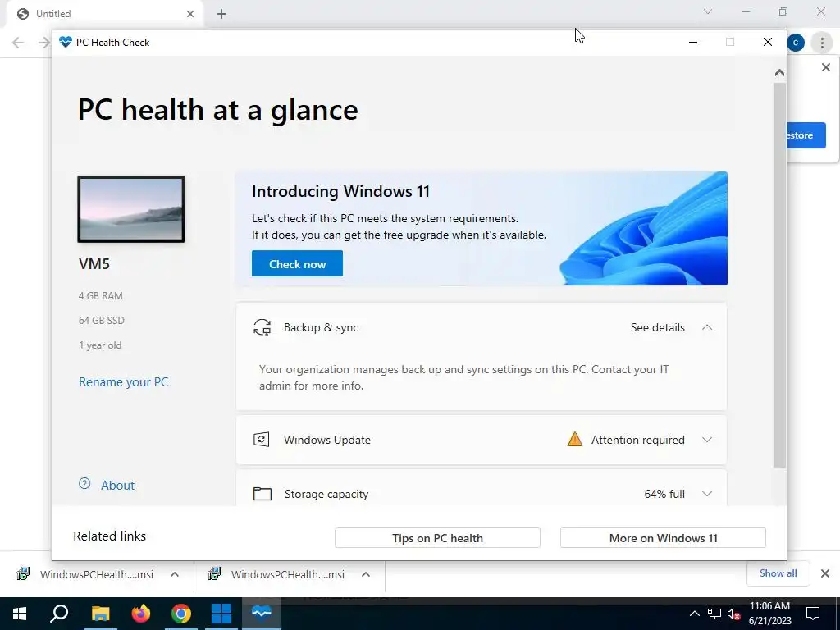Click the Check now button
This screenshot has width=840, height=630.
click(297, 263)
